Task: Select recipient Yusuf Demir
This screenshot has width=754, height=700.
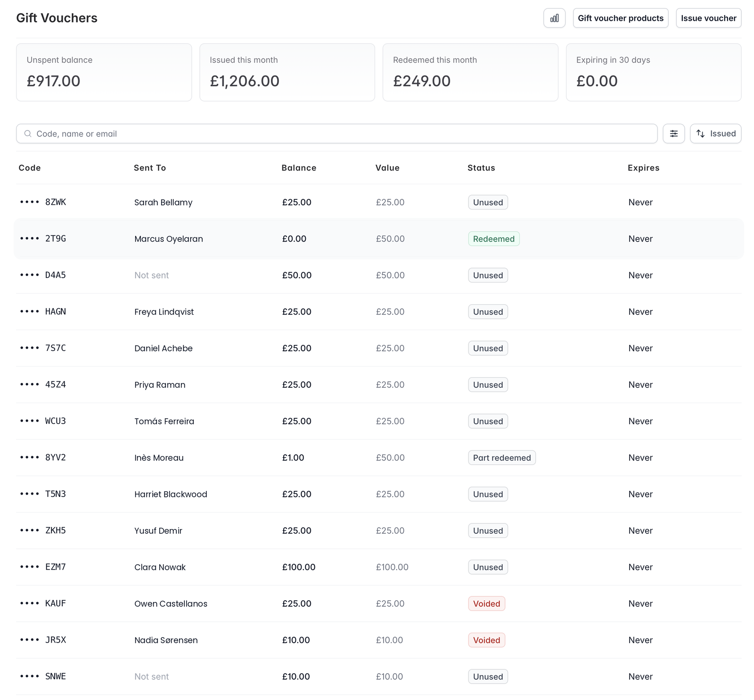Action: click(x=158, y=531)
